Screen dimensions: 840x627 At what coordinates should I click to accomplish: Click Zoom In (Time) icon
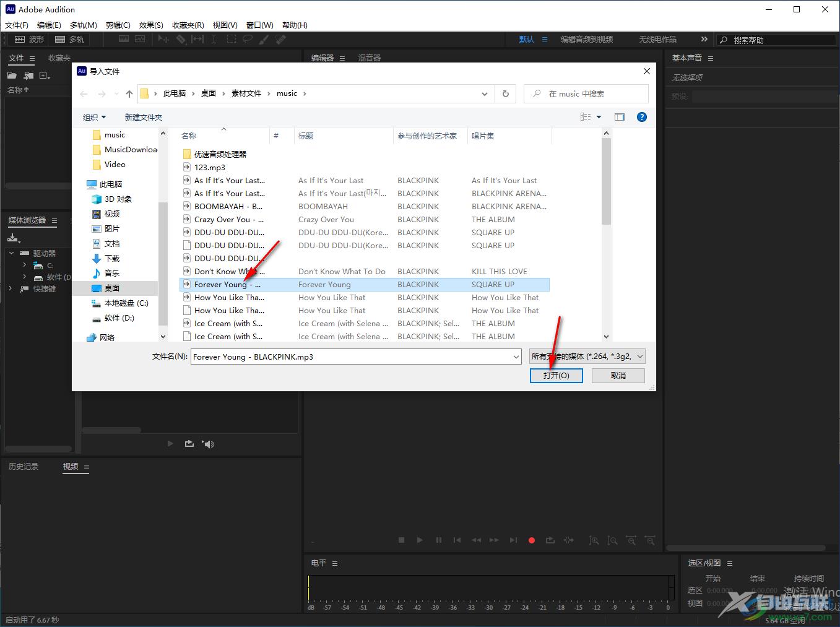tap(631, 540)
